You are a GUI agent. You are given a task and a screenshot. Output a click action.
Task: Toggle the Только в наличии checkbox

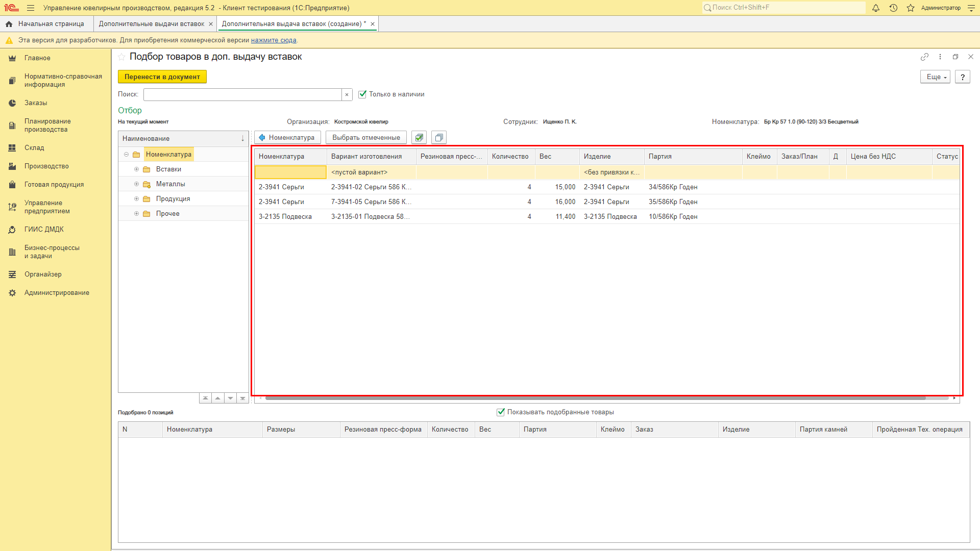[362, 94]
